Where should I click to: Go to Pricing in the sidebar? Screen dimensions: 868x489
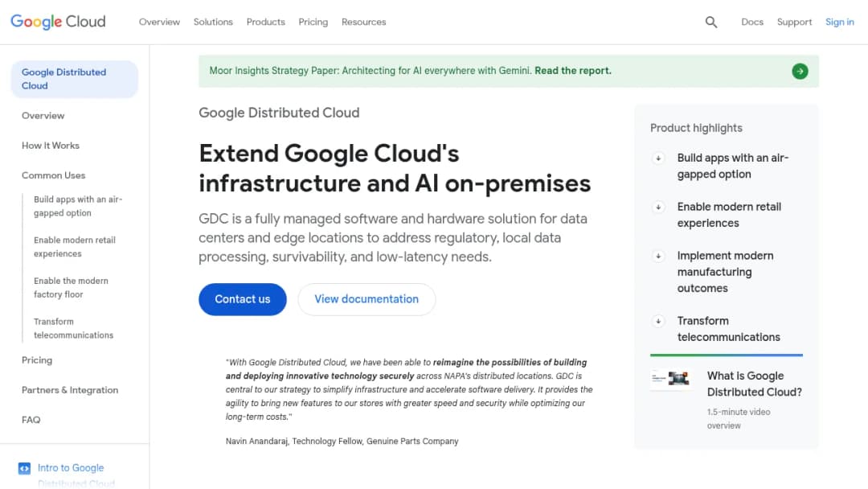pos(37,360)
